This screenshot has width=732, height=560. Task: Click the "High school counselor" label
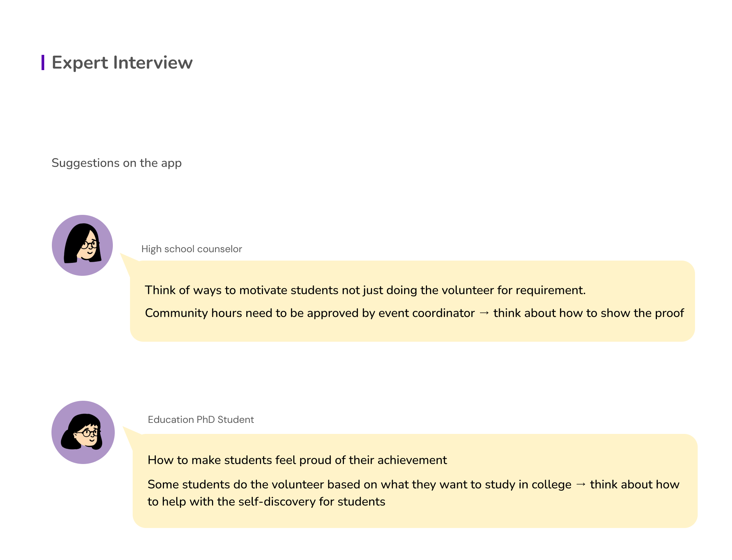pyautogui.click(x=191, y=249)
